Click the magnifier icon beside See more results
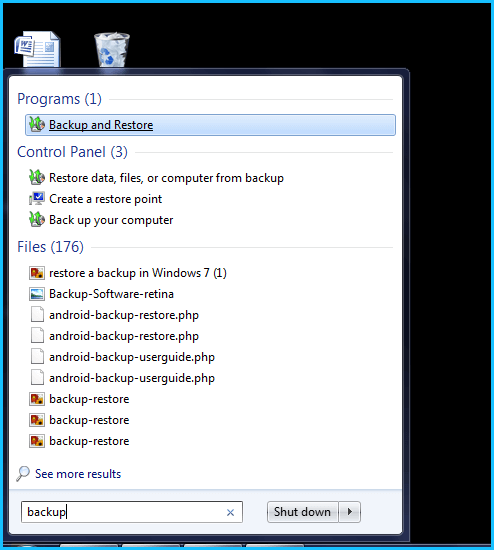Screen dimensions: 494x550 point(23,474)
